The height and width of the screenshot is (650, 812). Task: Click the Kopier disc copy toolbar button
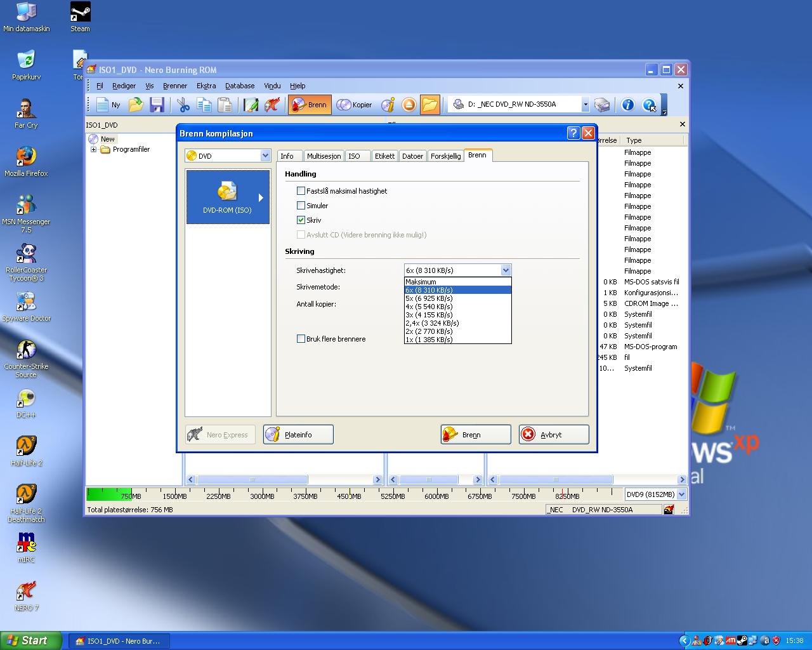(x=355, y=105)
